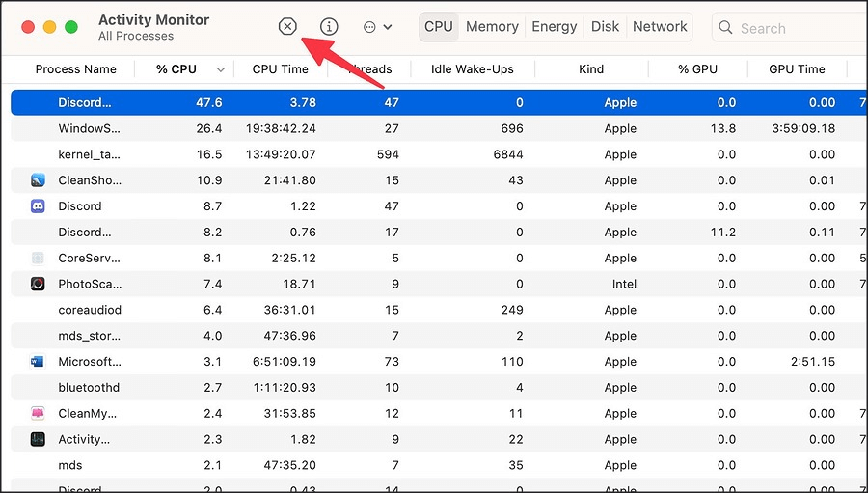Switch to the Memory tab
The image size is (868, 493).
492,27
